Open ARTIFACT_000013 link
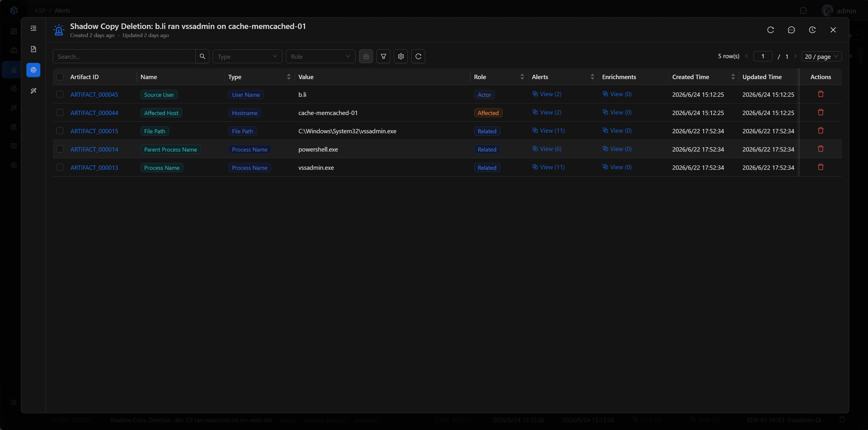This screenshot has width=868, height=430. pyautogui.click(x=94, y=167)
